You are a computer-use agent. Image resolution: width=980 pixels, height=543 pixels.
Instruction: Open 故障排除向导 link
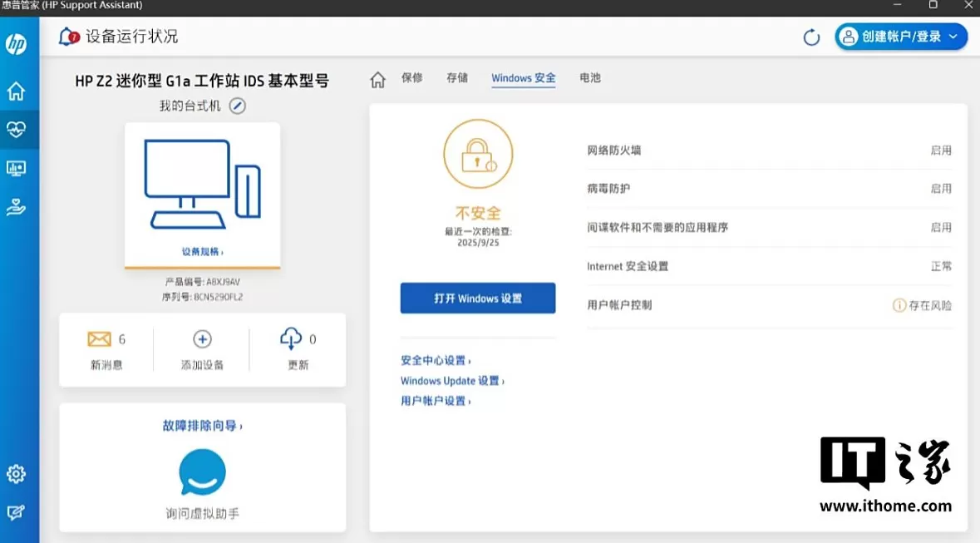[202, 426]
